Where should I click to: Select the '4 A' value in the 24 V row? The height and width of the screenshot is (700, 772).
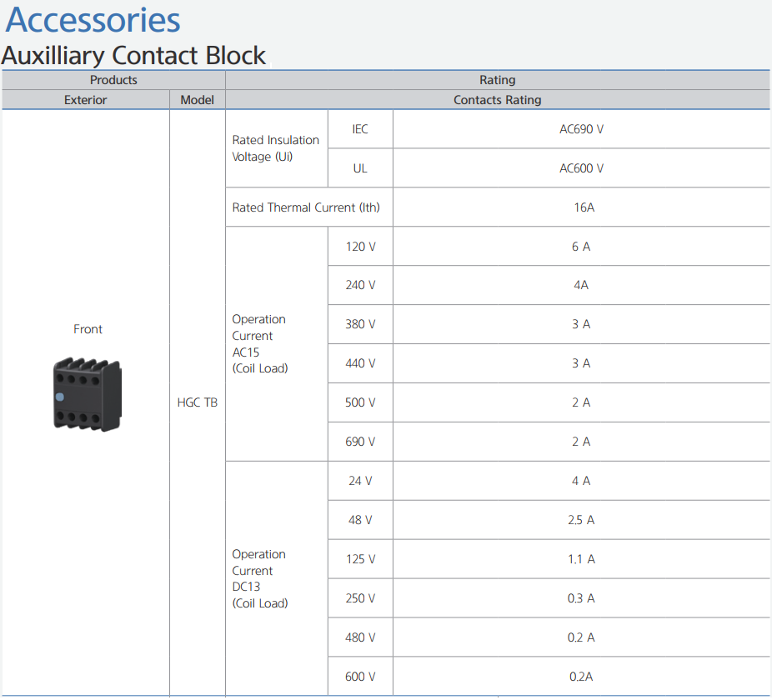581,481
